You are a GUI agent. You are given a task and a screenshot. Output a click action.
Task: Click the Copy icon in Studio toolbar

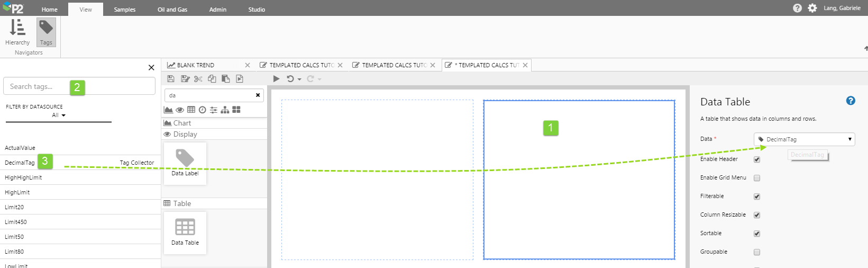(212, 79)
